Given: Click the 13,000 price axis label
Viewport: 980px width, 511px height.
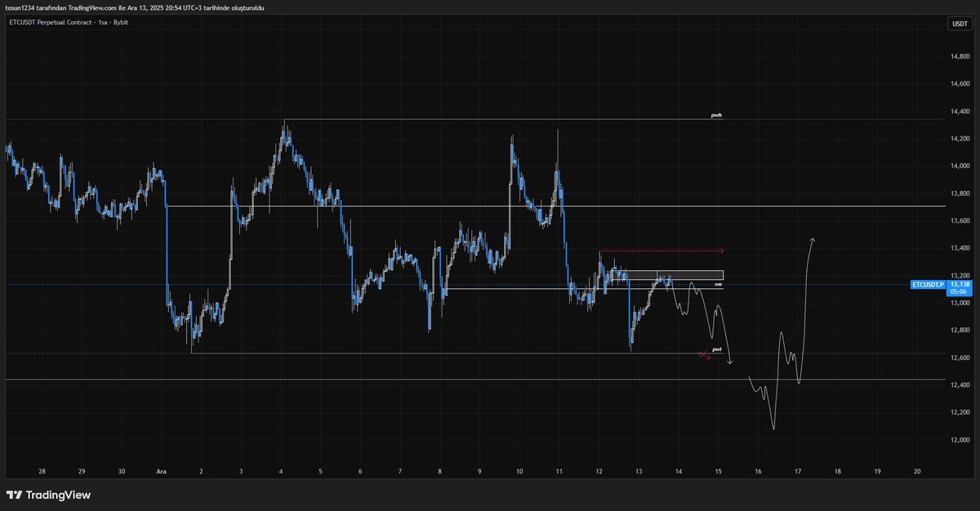Looking at the screenshot, I should pos(959,303).
